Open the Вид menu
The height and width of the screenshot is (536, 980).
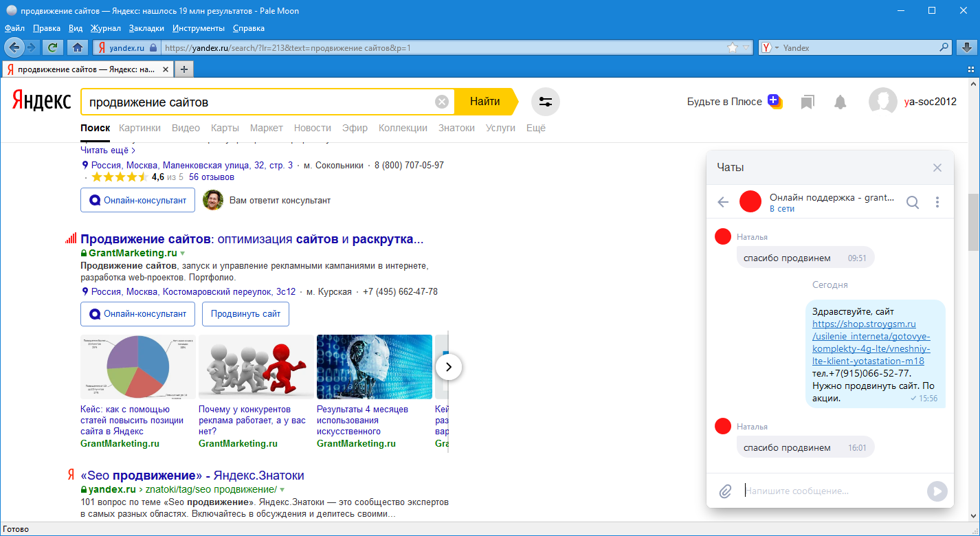click(76, 28)
